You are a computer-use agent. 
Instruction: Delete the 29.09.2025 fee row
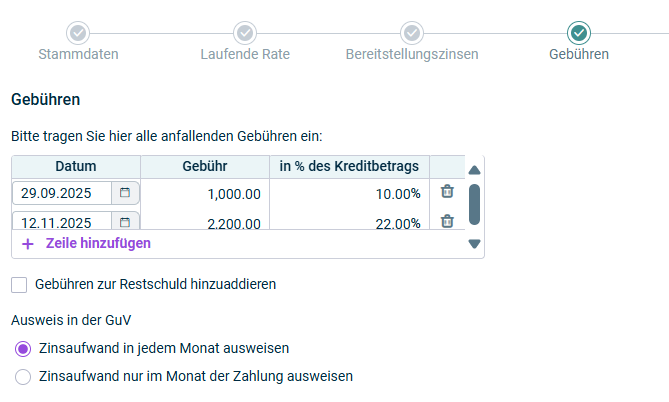(447, 192)
